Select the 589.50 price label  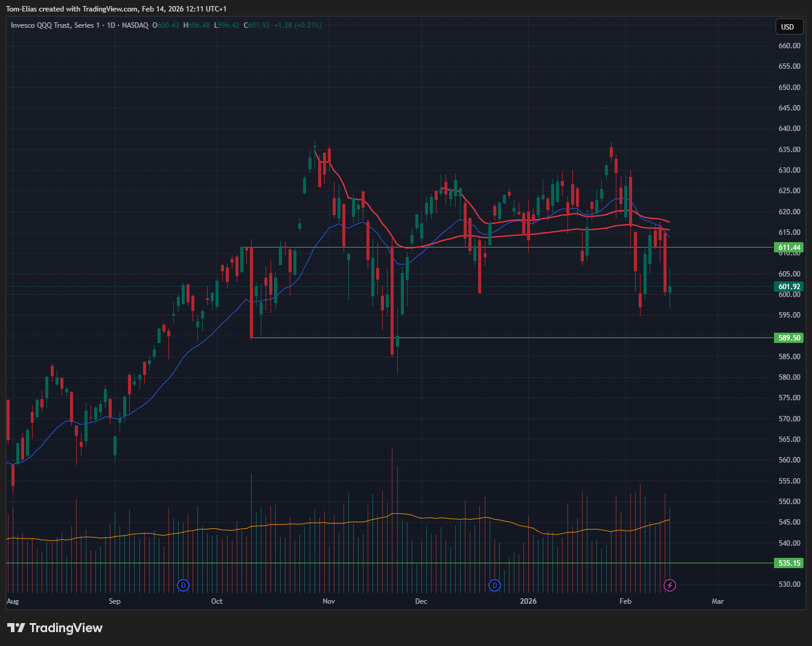tap(789, 338)
